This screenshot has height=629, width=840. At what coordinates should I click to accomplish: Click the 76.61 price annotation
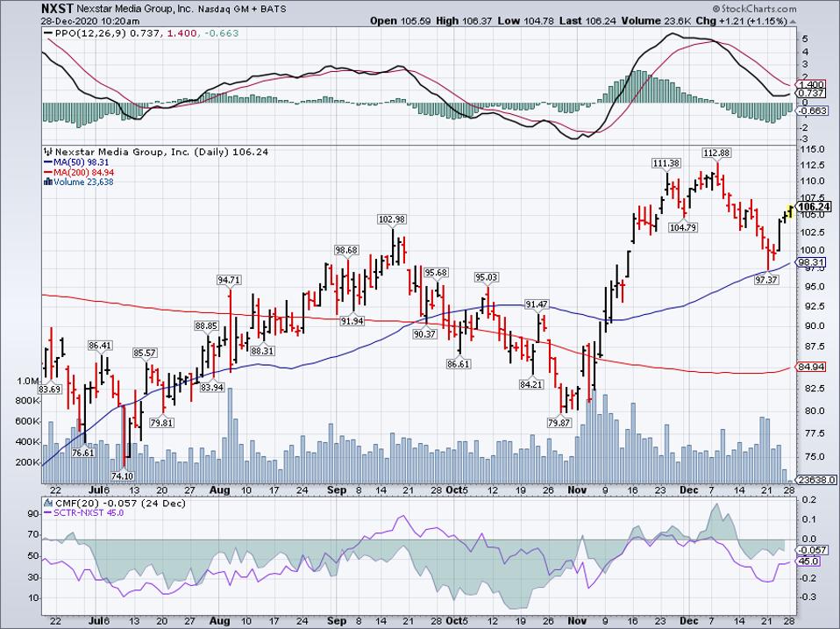click(83, 453)
